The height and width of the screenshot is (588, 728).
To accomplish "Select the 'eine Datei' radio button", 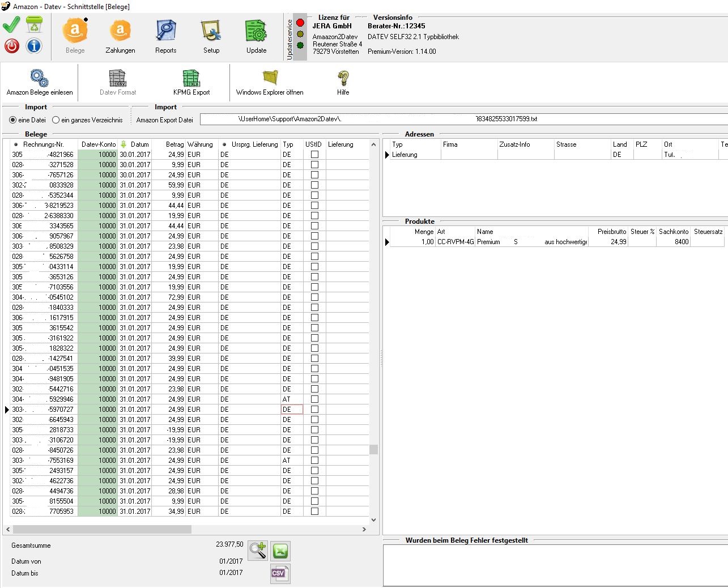I will pyautogui.click(x=12, y=120).
